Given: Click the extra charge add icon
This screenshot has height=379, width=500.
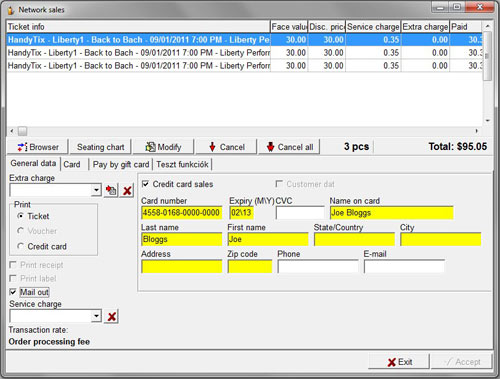Looking at the screenshot, I should click(x=111, y=190).
